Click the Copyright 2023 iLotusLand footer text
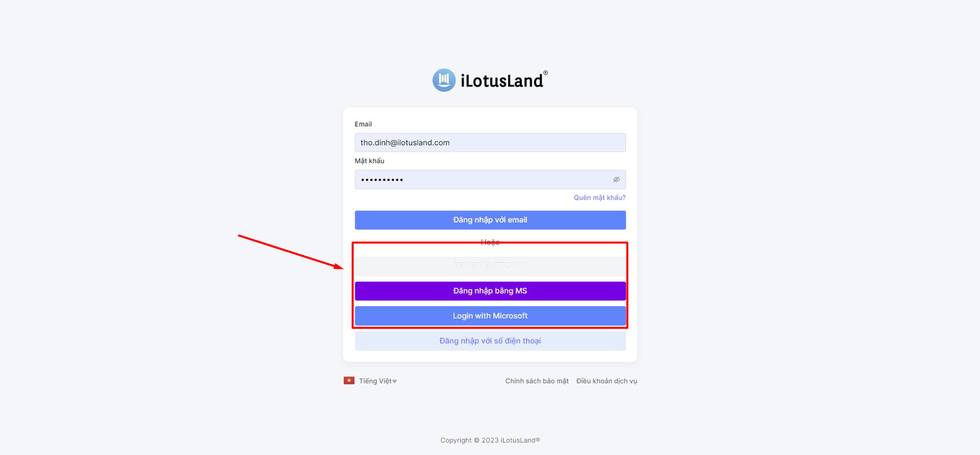Image resolution: width=980 pixels, height=455 pixels. coord(490,440)
